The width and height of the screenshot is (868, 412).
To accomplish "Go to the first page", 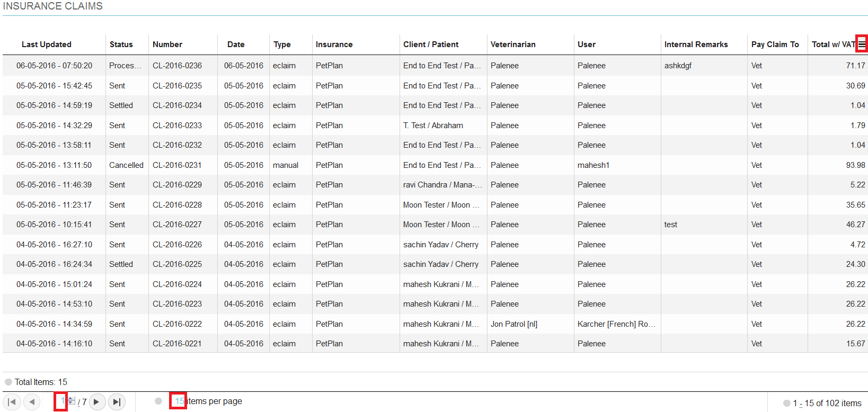I will tap(12, 402).
